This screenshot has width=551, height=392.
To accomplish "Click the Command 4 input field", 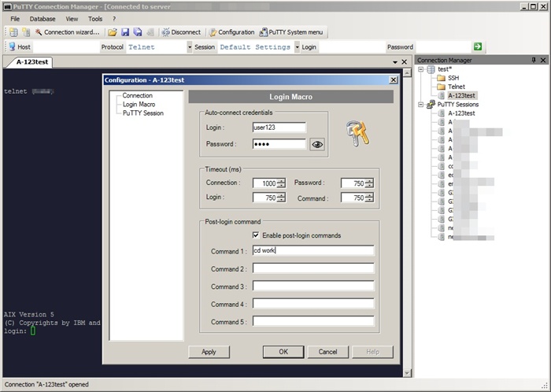I will click(x=313, y=304).
